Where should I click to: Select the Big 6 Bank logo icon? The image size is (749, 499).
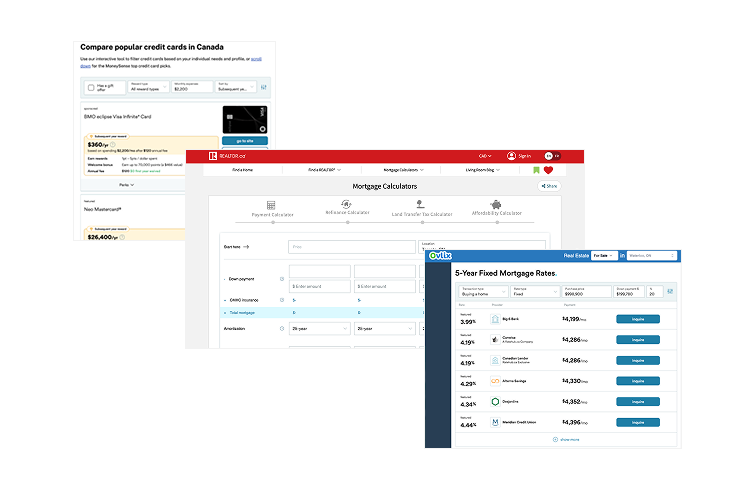click(495, 319)
